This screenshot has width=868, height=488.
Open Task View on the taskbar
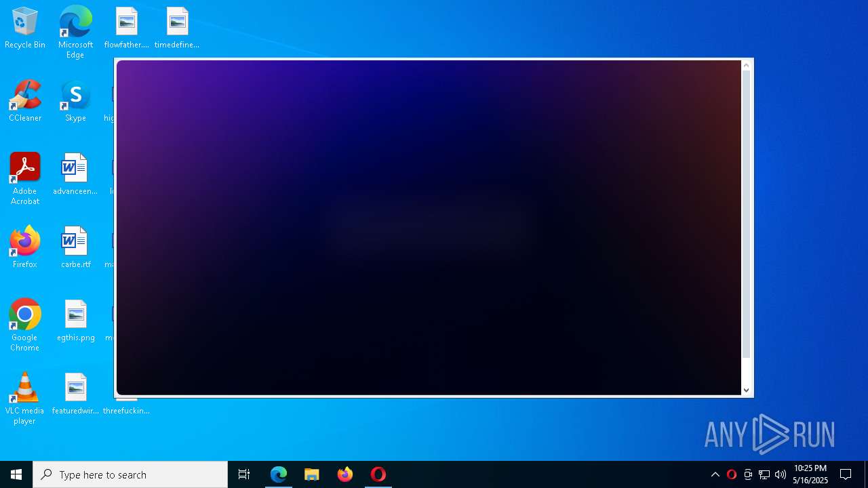244,474
